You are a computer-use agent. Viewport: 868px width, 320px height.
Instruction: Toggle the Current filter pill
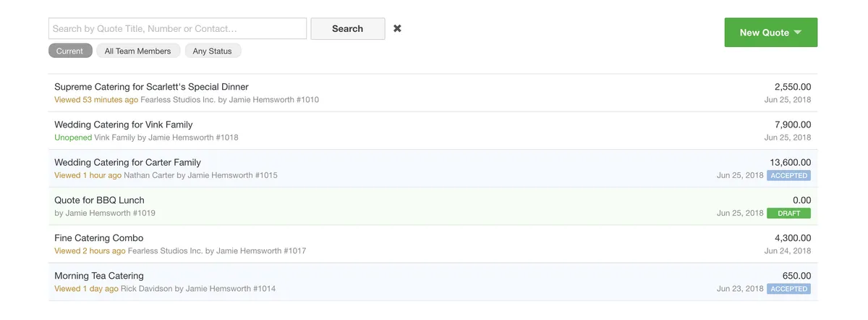70,51
